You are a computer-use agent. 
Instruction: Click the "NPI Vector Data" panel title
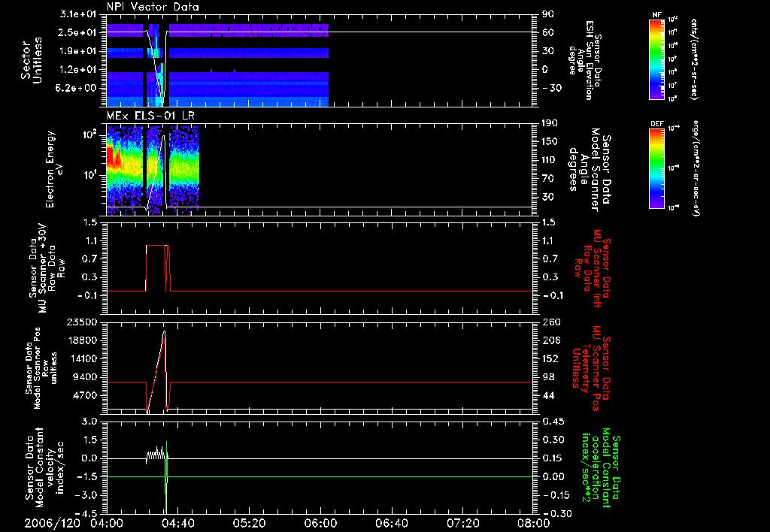[153, 7]
